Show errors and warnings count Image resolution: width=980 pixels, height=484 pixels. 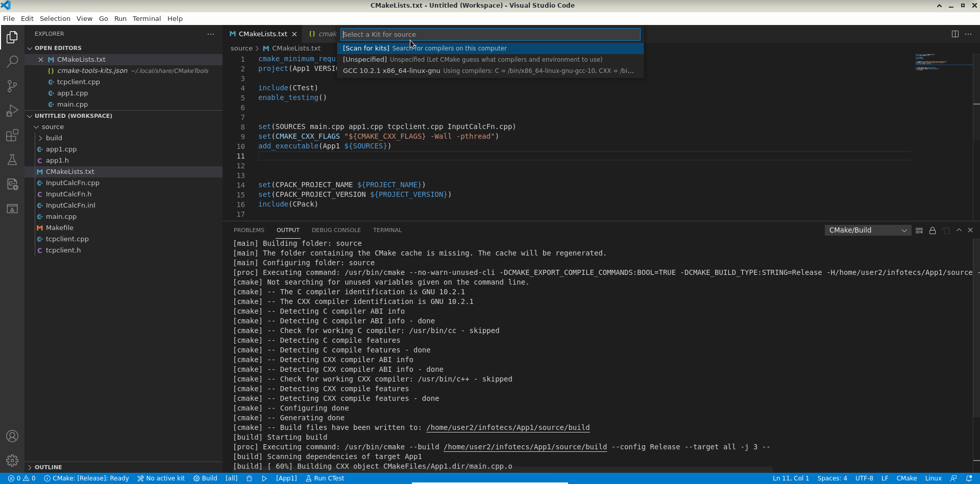[21, 478]
